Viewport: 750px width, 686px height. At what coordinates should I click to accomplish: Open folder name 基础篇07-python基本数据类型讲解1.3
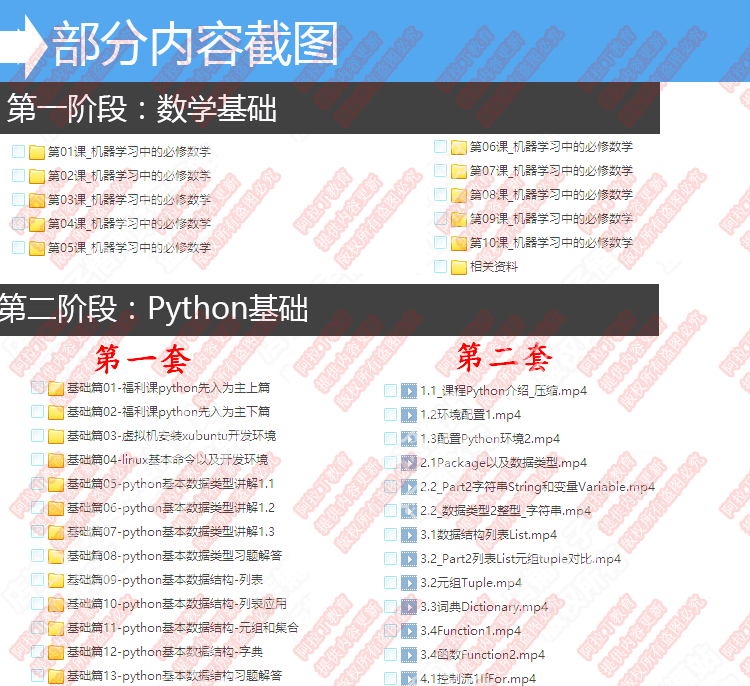click(x=171, y=532)
